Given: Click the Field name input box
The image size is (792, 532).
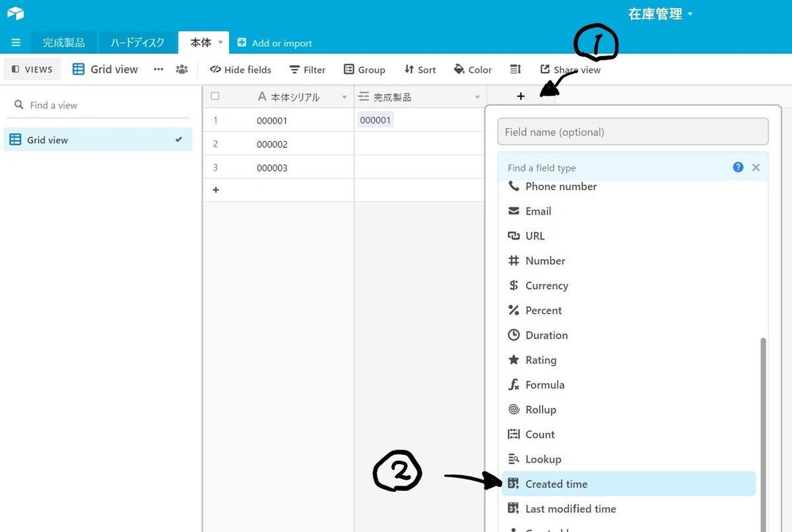Looking at the screenshot, I should click(633, 131).
